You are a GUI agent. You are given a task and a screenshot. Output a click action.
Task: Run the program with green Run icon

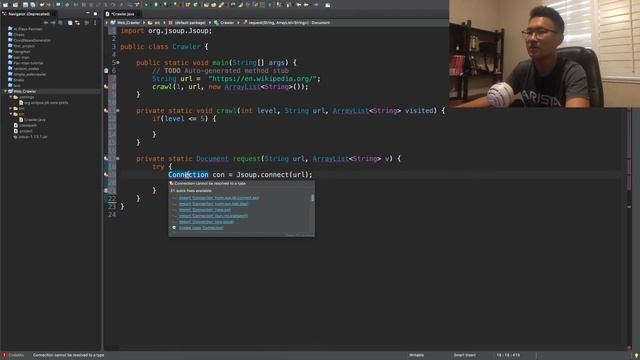(156, 5)
